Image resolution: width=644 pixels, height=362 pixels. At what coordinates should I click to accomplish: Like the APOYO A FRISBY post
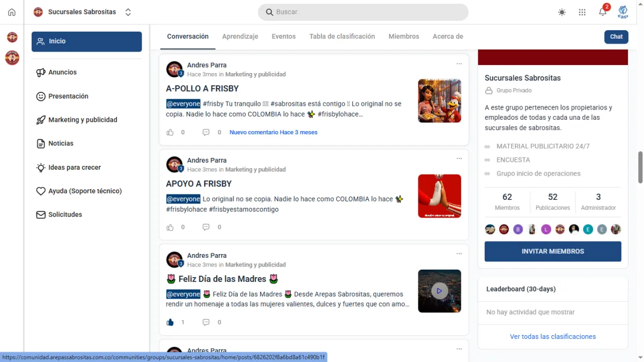[x=170, y=227]
